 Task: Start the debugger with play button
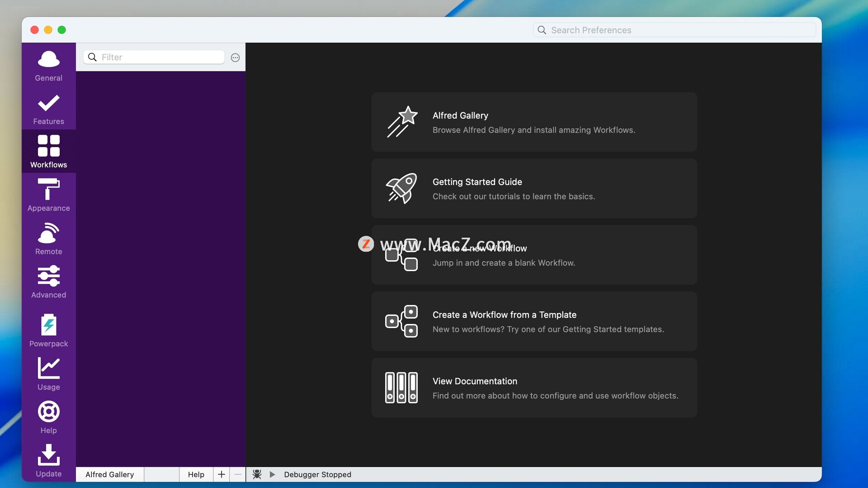tap(272, 474)
